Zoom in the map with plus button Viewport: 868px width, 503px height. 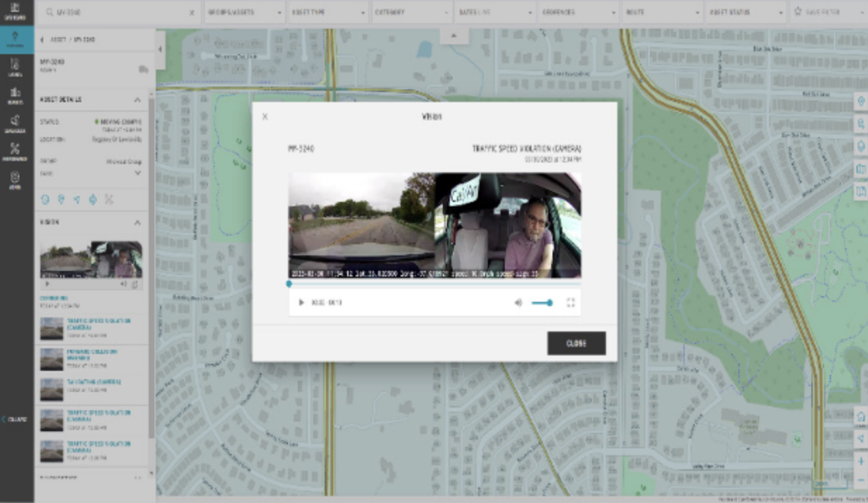pos(861,461)
